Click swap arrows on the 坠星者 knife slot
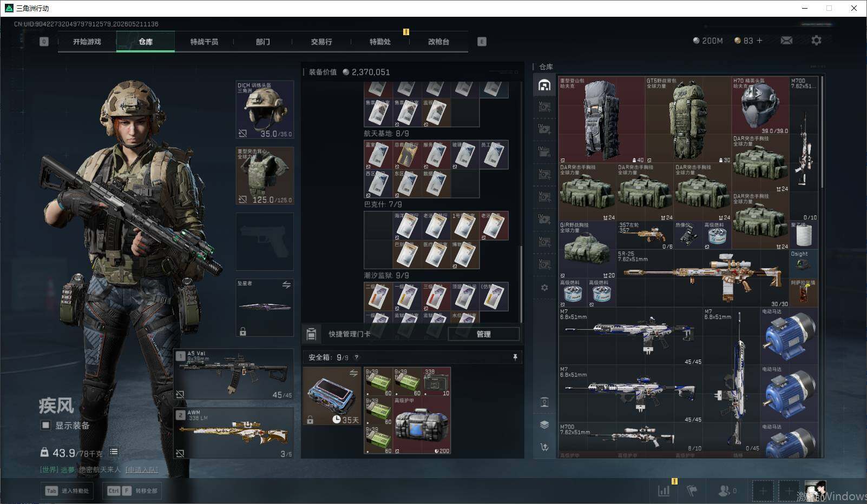The width and height of the screenshot is (867, 504). click(286, 285)
